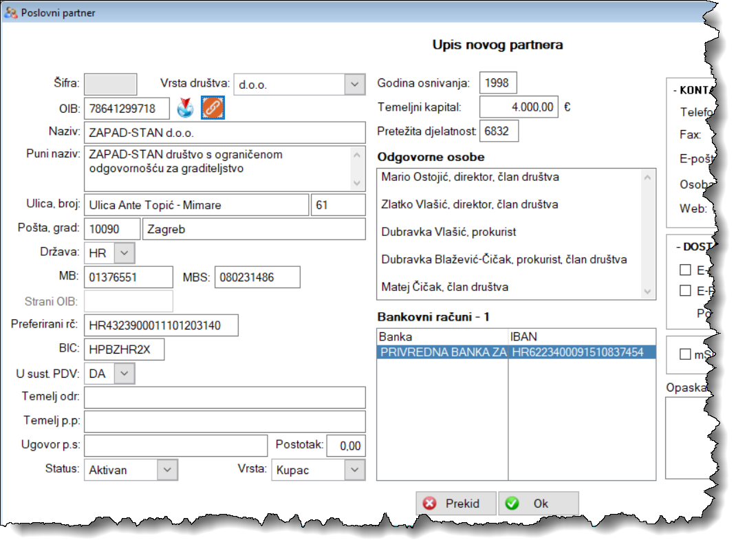This screenshot has height=560, width=747.
Task: Click the OIB field with 78641299718
Action: point(127,109)
